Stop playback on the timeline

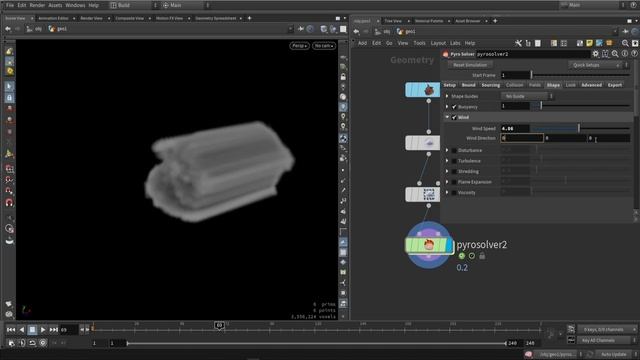(32, 329)
